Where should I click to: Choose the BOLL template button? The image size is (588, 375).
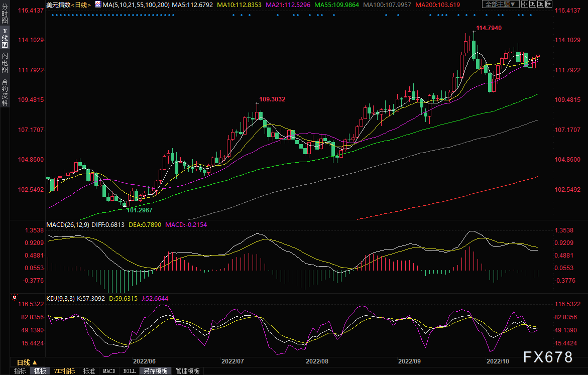[129, 371]
